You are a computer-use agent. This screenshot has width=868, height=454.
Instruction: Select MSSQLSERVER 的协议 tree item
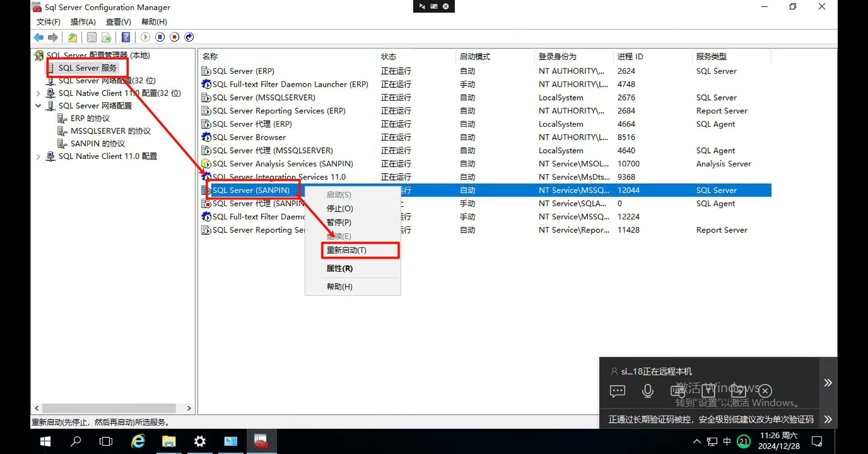110,131
